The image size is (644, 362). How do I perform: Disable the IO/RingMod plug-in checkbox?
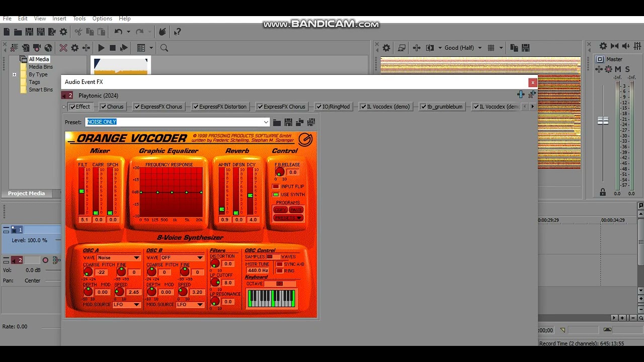318,107
